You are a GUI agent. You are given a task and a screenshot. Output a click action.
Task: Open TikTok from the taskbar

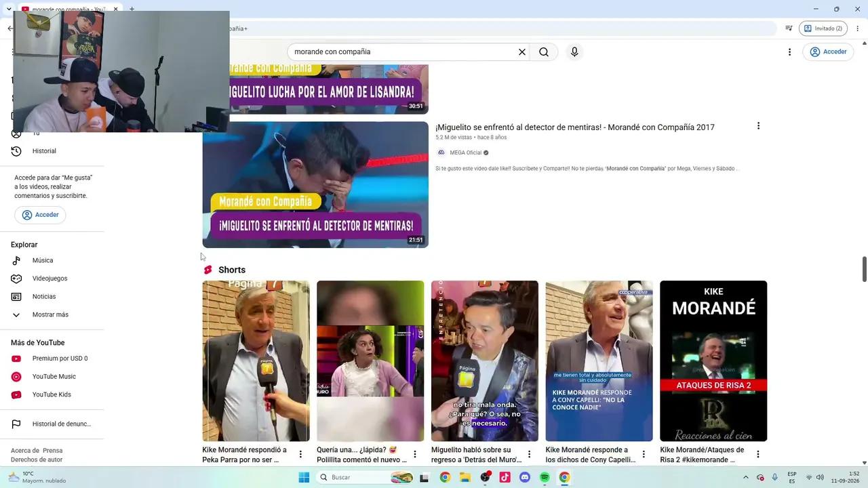505,477
